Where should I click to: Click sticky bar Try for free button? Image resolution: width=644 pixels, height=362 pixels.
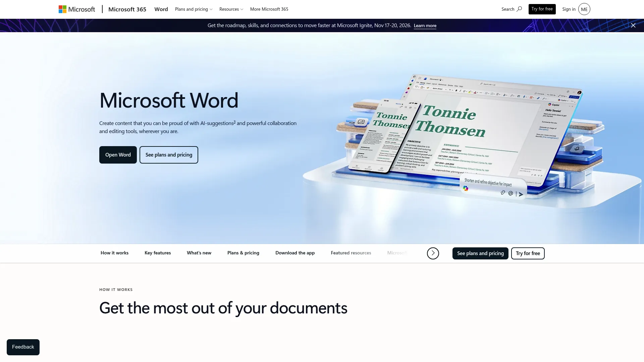coord(528,253)
